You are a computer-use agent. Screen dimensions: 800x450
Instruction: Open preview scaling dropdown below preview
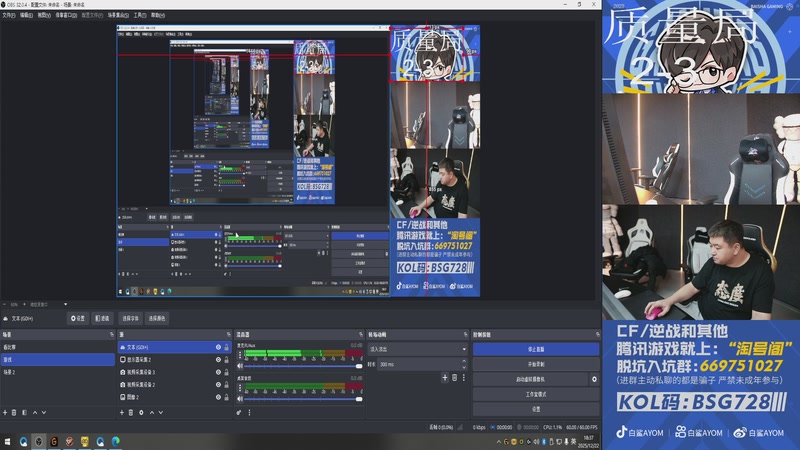coord(65,305)
